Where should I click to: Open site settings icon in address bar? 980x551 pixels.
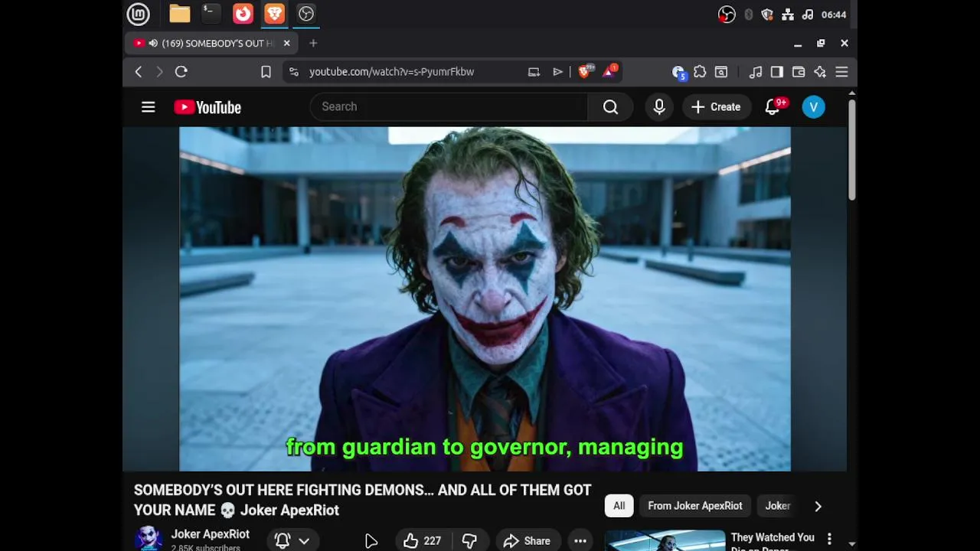tap(294, 72)
